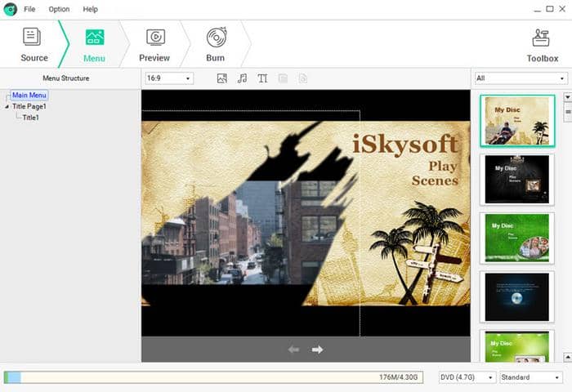
Task: Choose the light green My Disc template
Action: click(x=517, y=346)
